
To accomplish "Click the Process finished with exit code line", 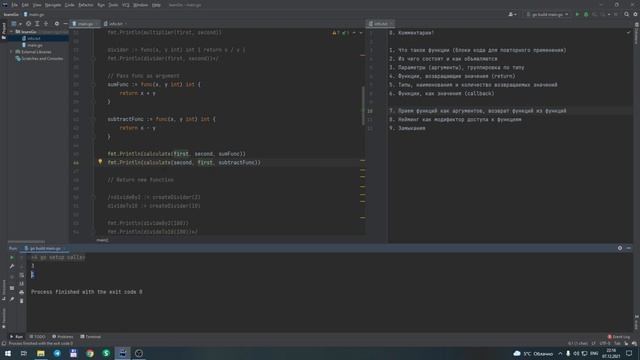I will pos(87,292).
